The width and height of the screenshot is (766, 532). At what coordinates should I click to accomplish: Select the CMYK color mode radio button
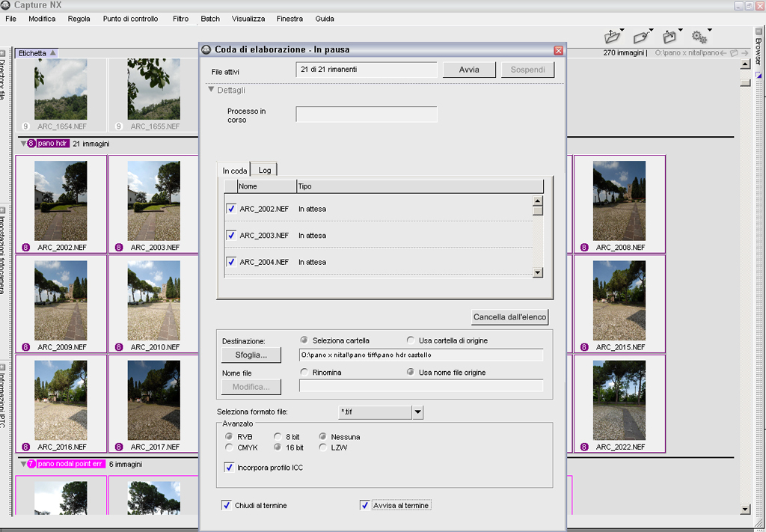pyautogui.click(x=230, y=447)
